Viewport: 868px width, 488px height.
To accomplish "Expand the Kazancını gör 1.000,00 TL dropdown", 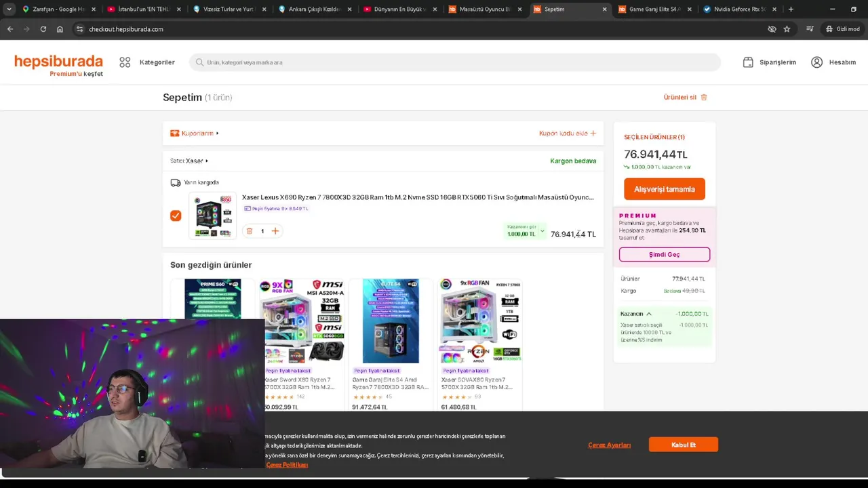I will pos(524,230).
